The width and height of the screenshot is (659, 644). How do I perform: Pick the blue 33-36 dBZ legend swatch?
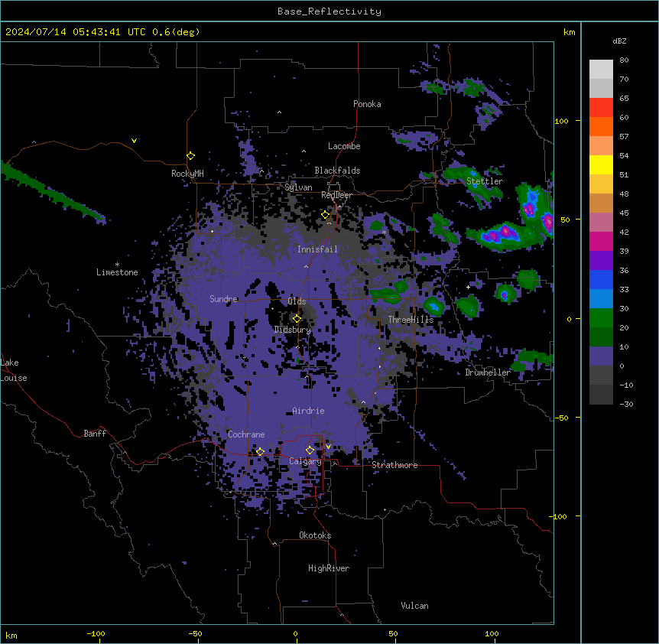[601, 280]
